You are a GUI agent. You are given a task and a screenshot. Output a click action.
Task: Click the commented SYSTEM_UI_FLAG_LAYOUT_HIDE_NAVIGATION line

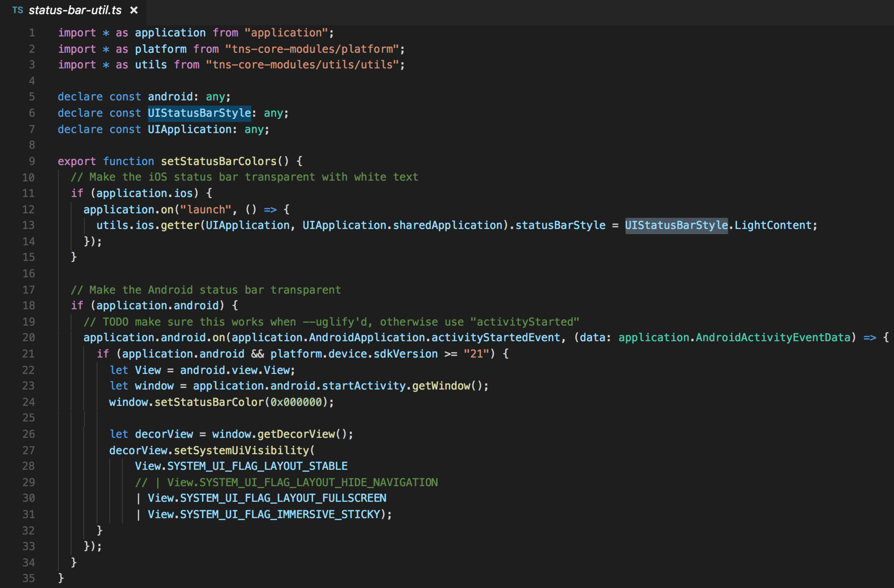(286, 483)
